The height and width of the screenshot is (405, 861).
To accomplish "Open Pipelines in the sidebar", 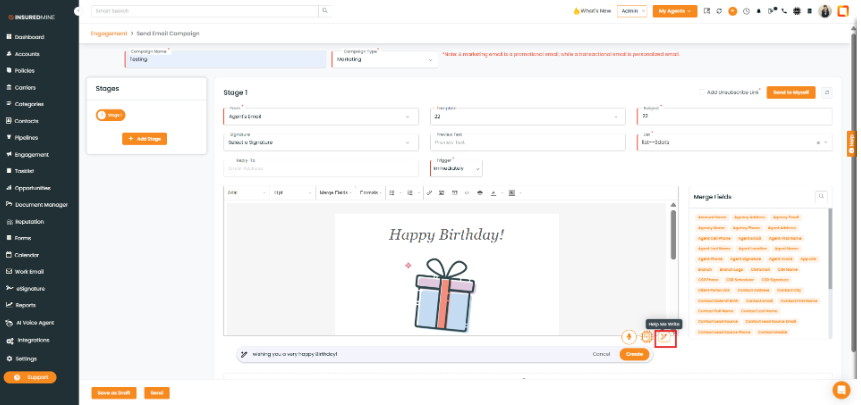I will (27, 136).
